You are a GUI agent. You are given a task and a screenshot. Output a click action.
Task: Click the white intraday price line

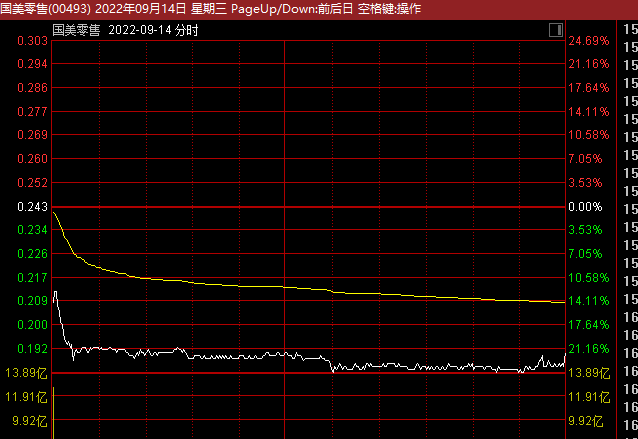200,355
